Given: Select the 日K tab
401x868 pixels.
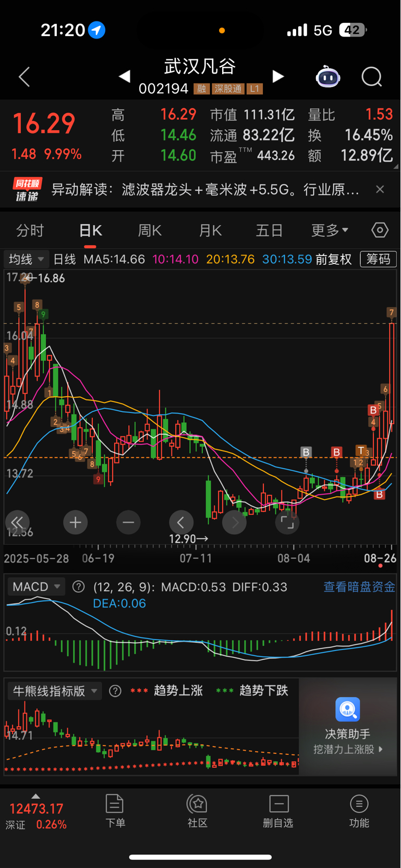Looking at the screenshot, I should point(90,230).
